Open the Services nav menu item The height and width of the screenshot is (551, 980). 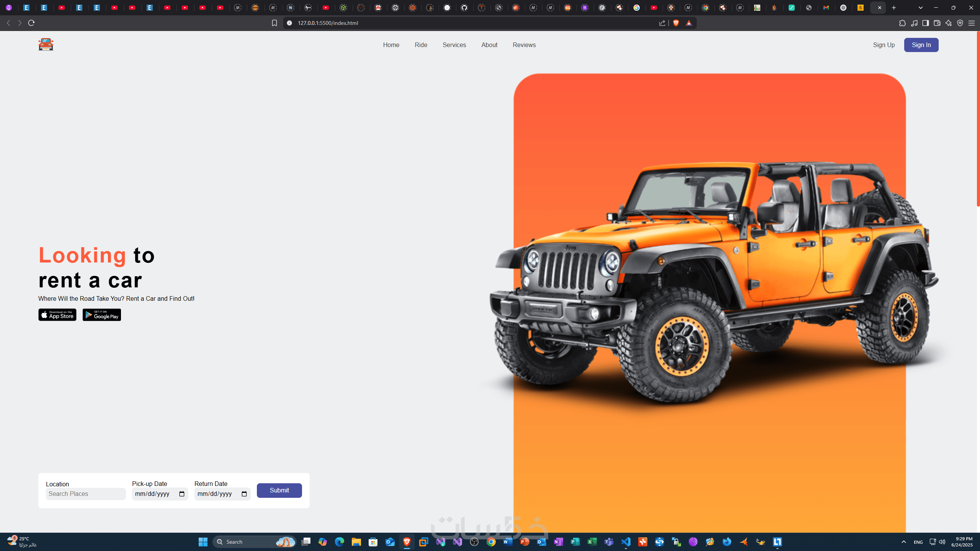454,45
